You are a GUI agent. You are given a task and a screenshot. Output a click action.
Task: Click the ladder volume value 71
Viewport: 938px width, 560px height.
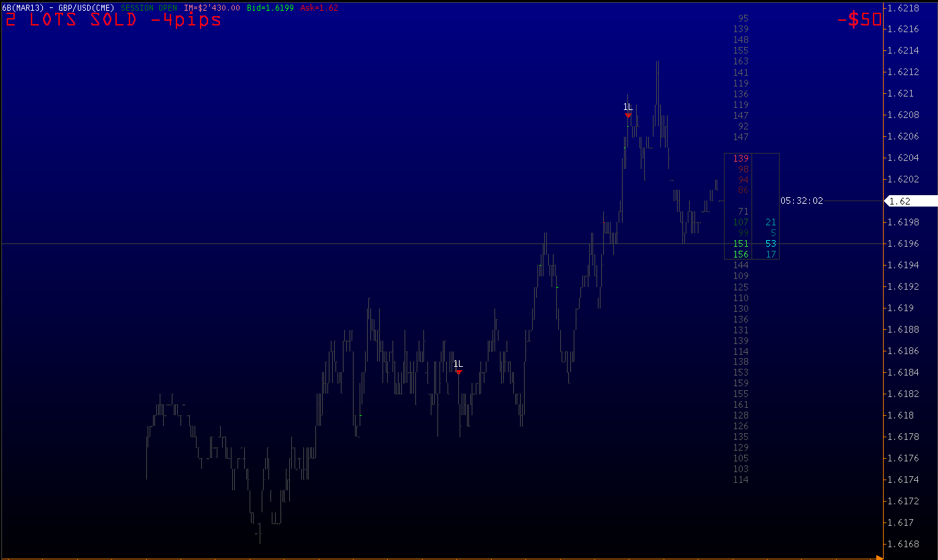click(743, 212)
